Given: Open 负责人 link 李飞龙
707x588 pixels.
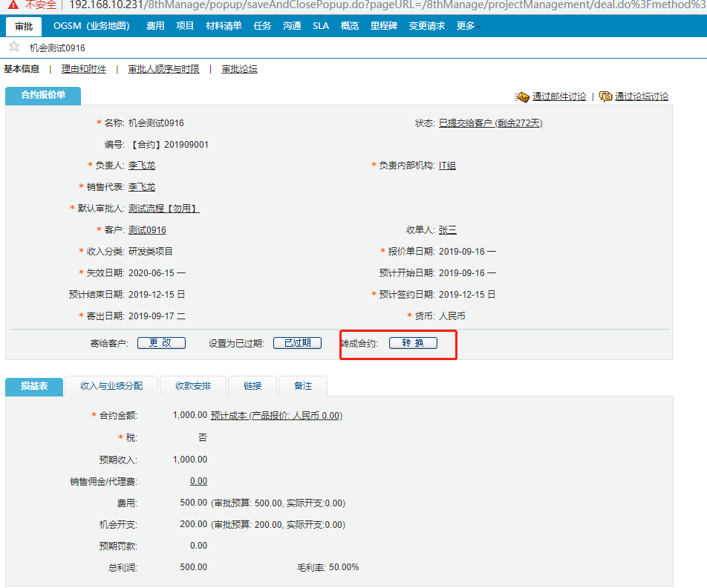Looking at the screenshot, I should tap(142, 166).
